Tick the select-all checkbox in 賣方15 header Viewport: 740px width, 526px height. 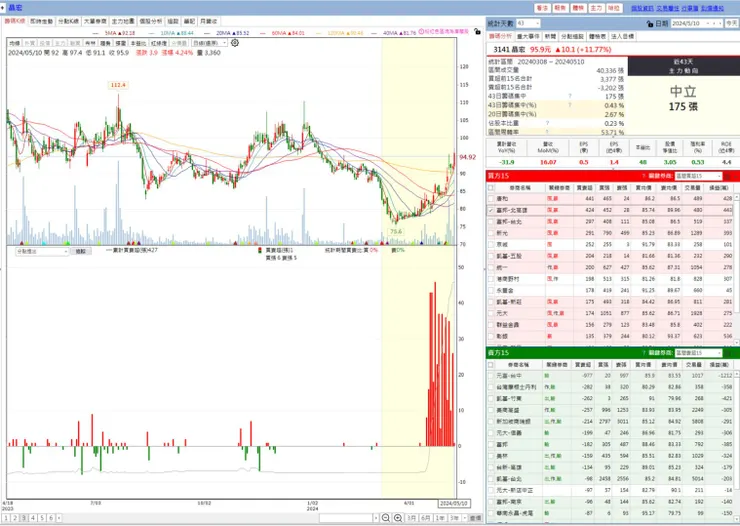click(491, 365)
